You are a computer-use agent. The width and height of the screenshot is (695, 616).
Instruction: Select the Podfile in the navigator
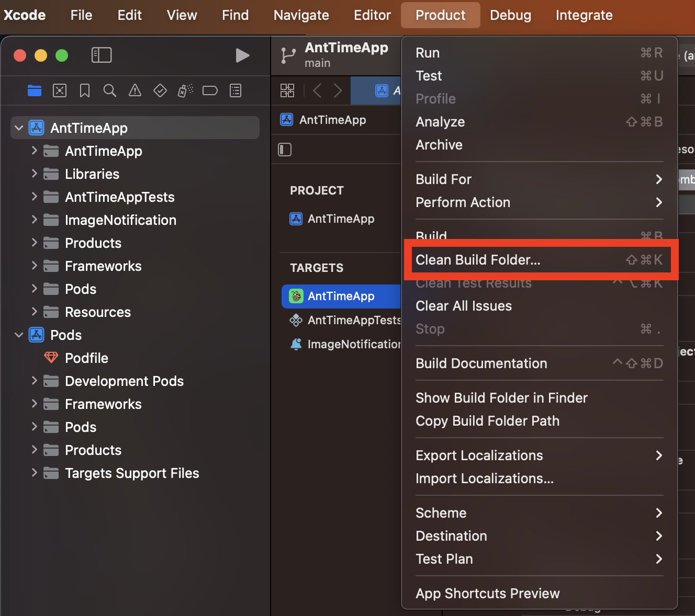[x=86, y=358]
